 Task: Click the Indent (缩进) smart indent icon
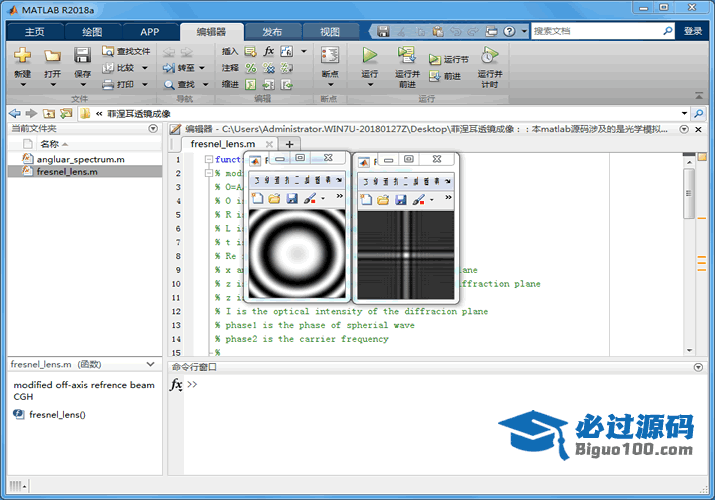pyautogui.click(x=250, y=85)
